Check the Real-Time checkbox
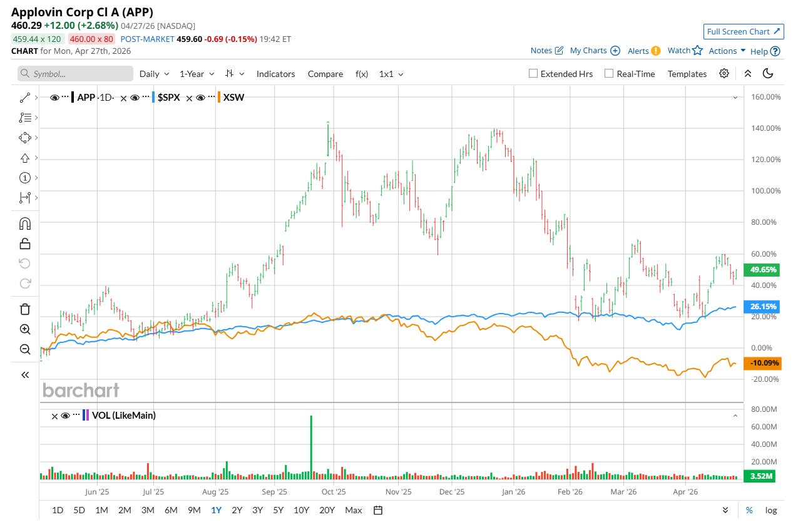 click(x=609, y=73)
